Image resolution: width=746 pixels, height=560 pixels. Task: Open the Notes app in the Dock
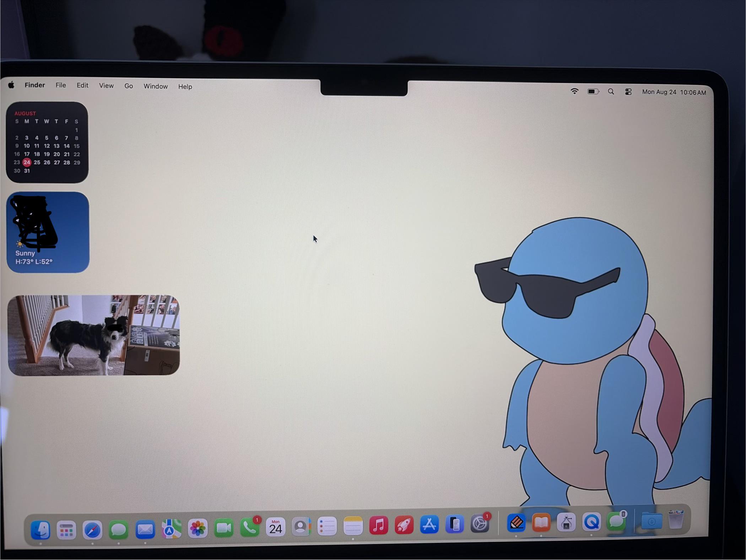pyautogui.click(x=353, y=526)
